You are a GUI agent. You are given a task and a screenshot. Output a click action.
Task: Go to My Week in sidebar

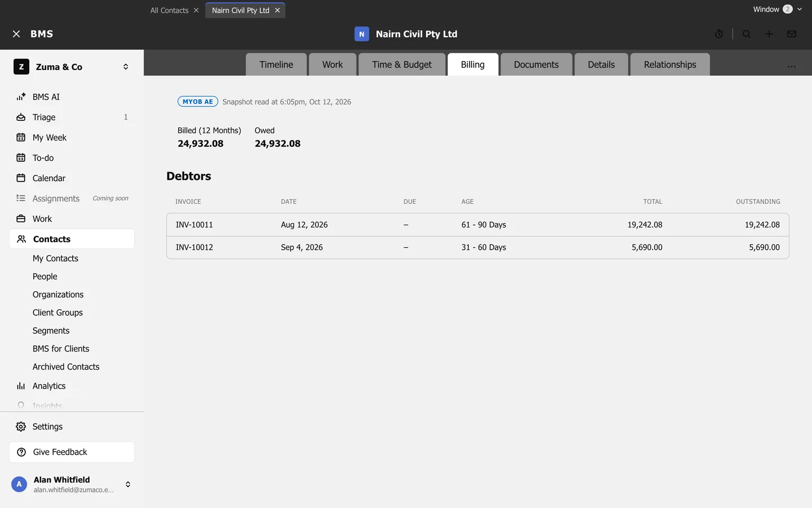click(x=72, y=138)
